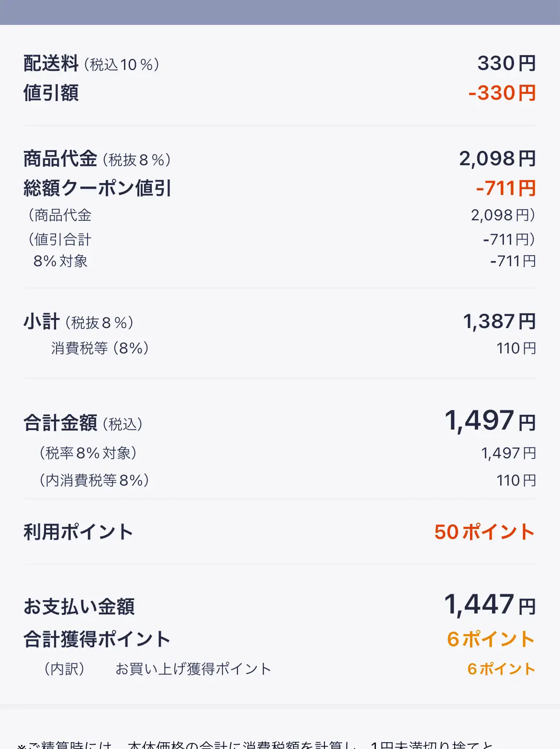Image resolution: width=560 pixels, height=749 pixels.
Task: Select the 値引額 -330円 value
Action: click(502, 93)
